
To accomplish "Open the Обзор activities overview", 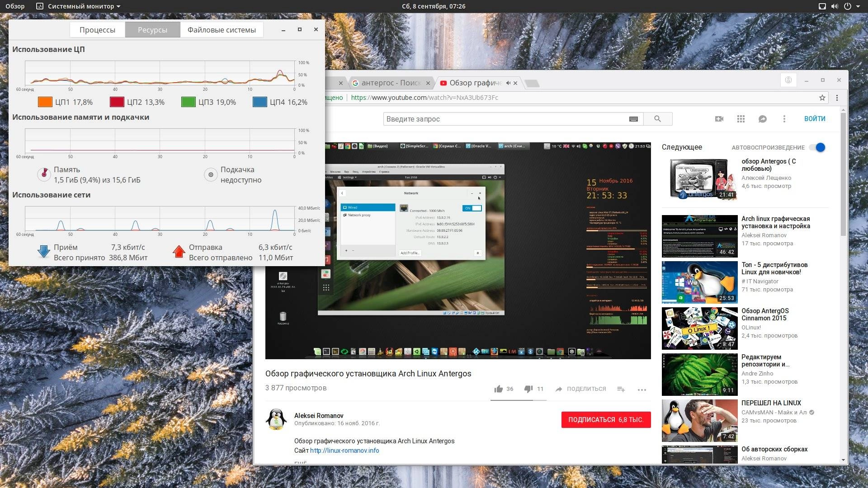I will point(15,6).
